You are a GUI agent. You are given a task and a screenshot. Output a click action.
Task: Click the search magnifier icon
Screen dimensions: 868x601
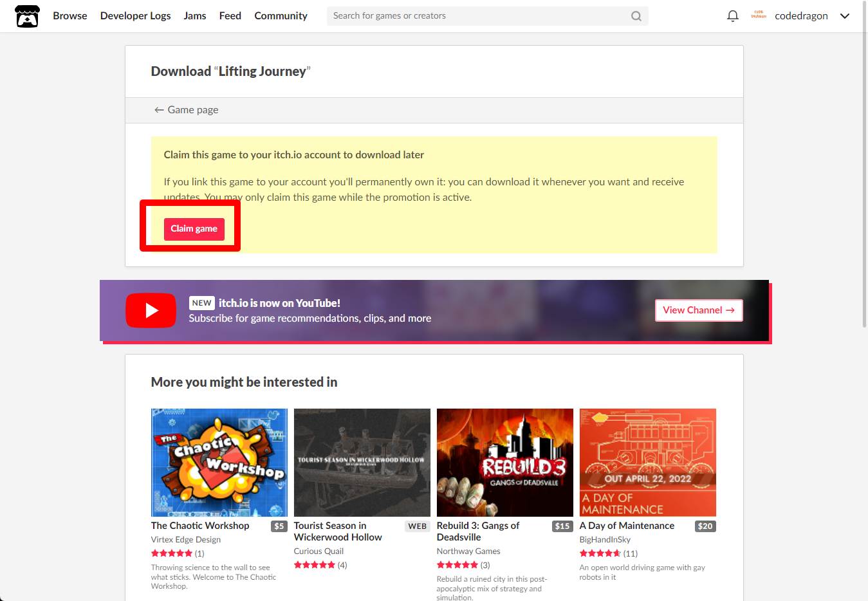636,16
